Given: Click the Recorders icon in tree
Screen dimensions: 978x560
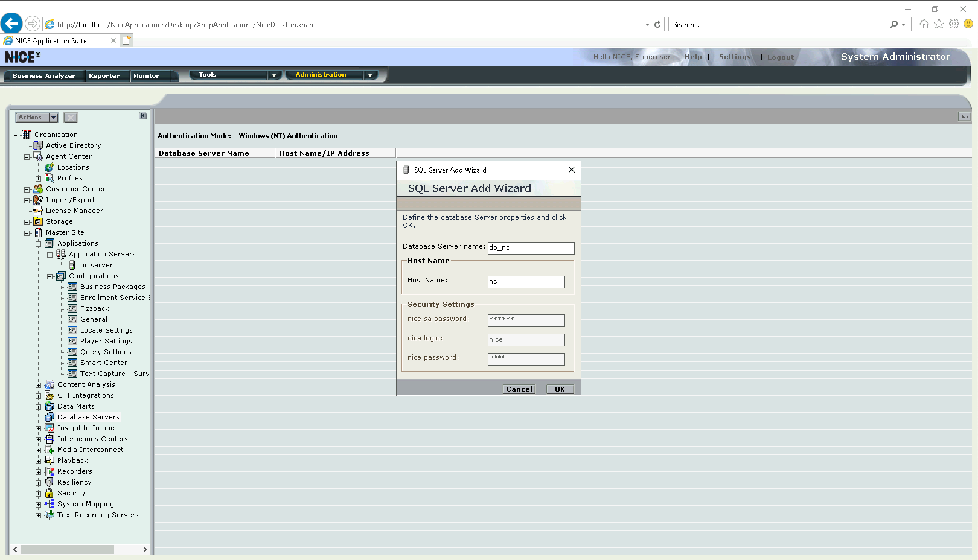Looking at the screenshot, I should 50,471.
